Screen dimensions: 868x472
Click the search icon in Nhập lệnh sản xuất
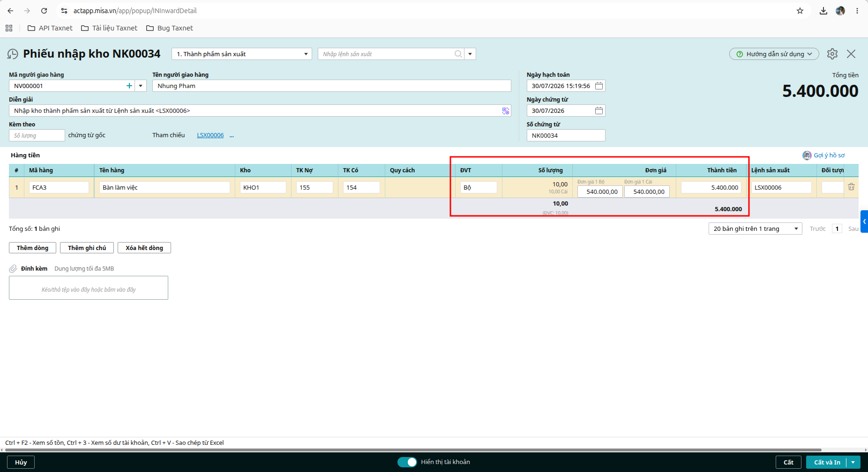[458, 54]
